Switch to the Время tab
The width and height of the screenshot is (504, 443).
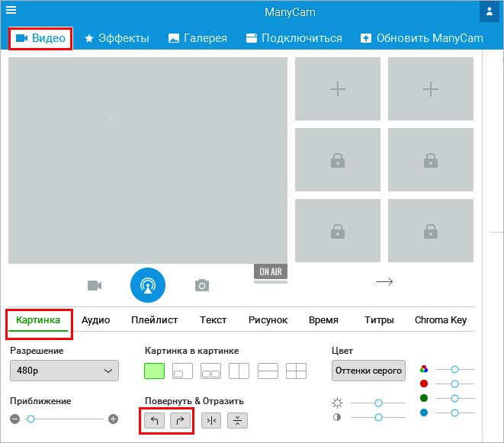tap(323, 320)
